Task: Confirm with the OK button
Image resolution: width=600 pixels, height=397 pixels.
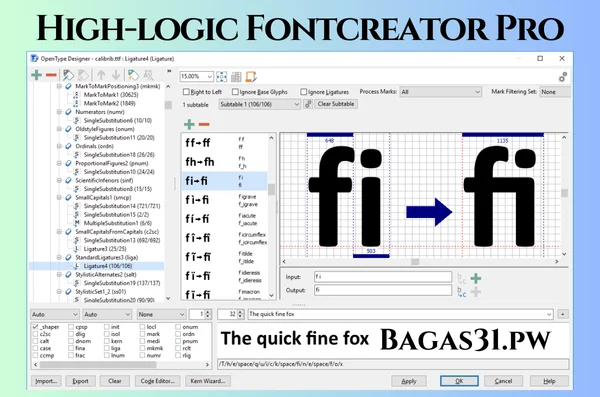Action: point(459,381)
